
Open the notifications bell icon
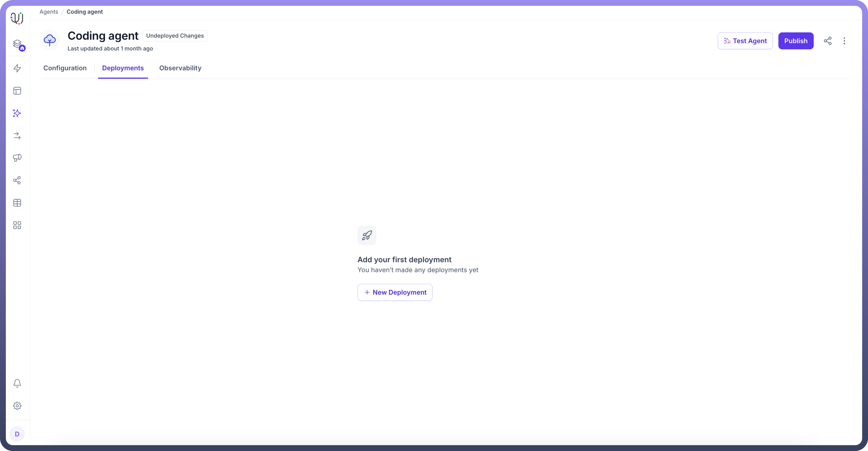tap(18, 383)
